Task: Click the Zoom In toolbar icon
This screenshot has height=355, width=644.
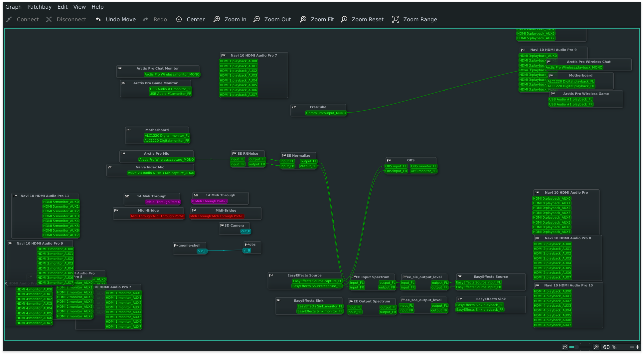Action: point(217,19)
